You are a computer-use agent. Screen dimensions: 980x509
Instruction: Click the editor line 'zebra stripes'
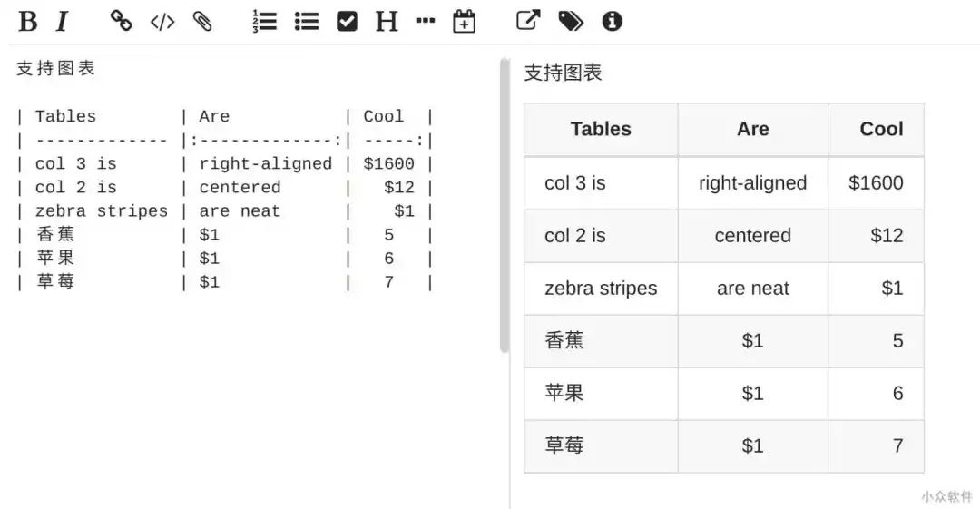(x=102, y=211)
